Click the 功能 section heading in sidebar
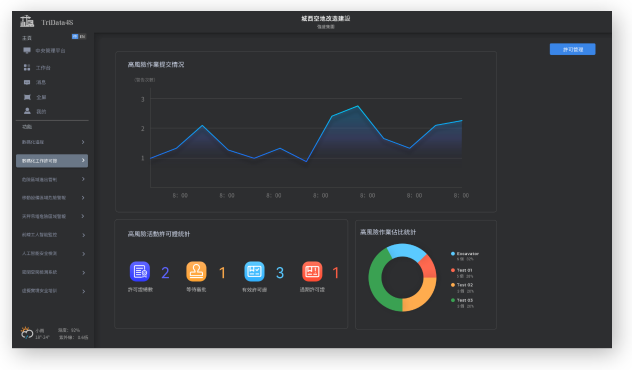Screen dimensions: 632x370 pyautogui.click(x=27, y=127)
